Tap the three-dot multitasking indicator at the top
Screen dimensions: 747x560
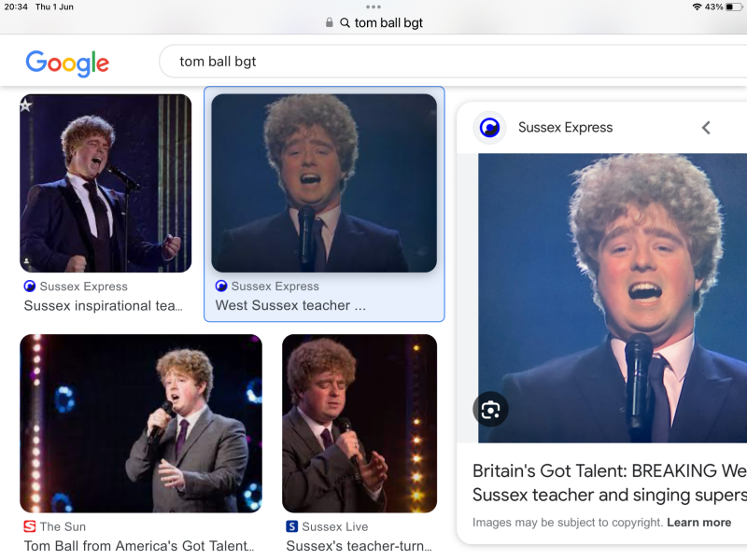[x=373, y=7]
